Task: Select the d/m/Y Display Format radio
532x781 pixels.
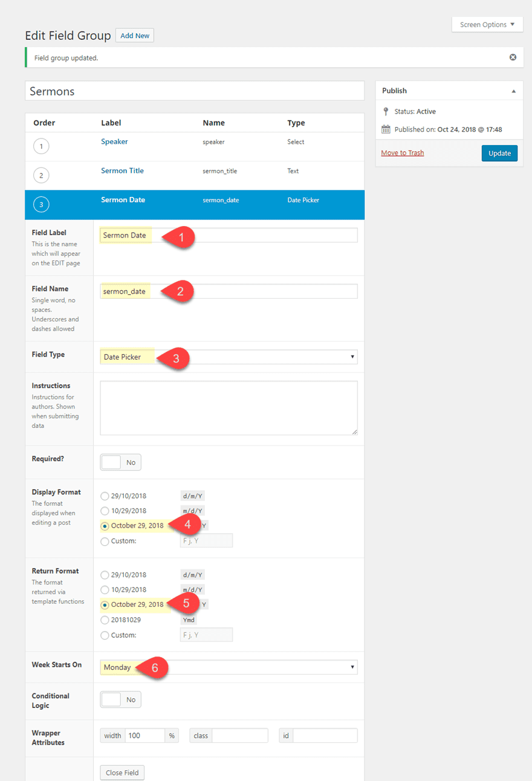Action: point(105,496)
